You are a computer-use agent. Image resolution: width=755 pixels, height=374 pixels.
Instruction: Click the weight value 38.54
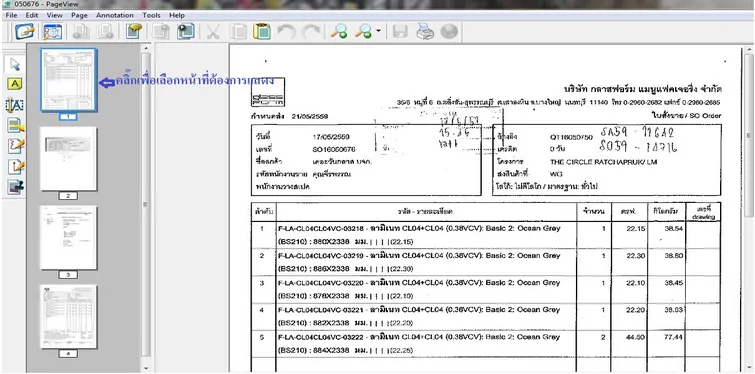coord(674,228)
